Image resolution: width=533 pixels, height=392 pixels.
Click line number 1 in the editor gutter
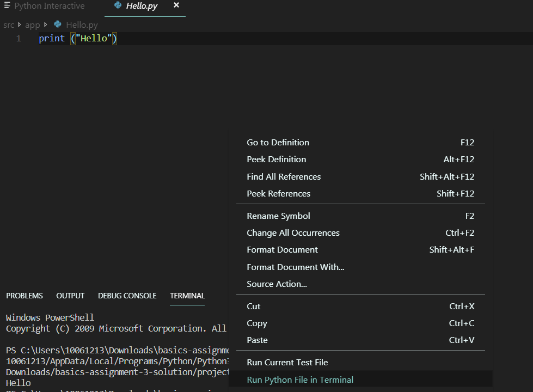click(18, 38)
